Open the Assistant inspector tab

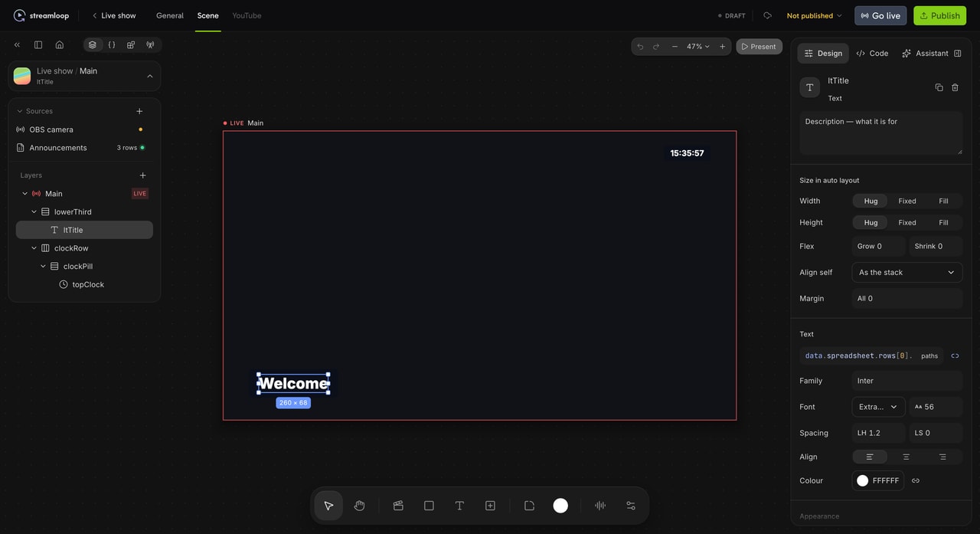[925, 53]
